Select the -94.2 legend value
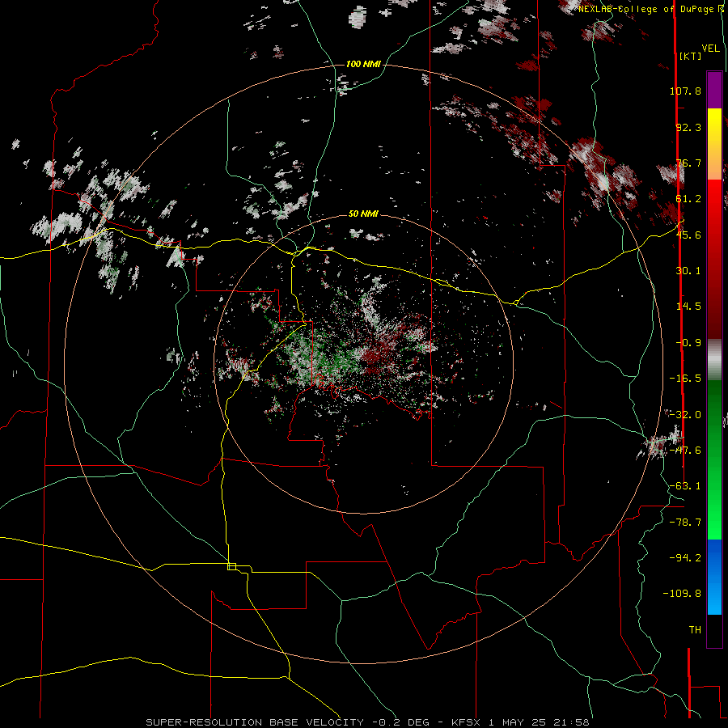 (x=685, y=557)
